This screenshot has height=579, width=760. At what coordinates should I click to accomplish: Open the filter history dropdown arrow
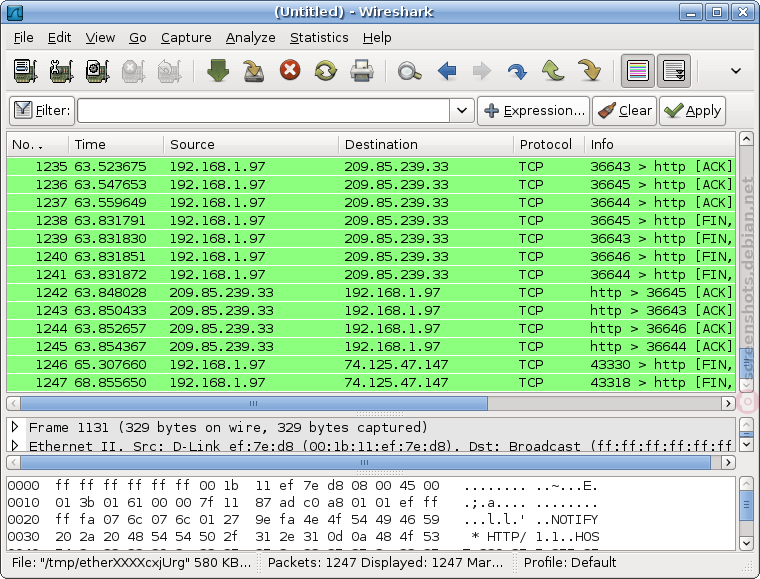click(462, 111)
